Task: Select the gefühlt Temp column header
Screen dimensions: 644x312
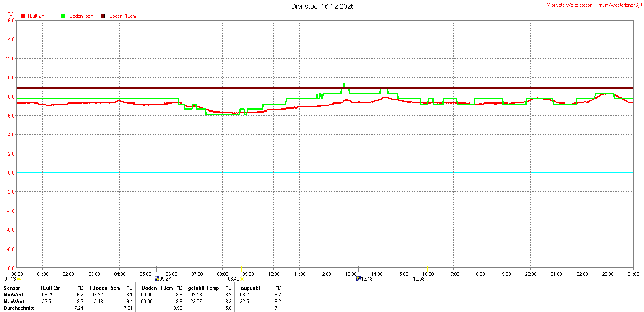Action: pyautogui.click(x=204, y=288)
